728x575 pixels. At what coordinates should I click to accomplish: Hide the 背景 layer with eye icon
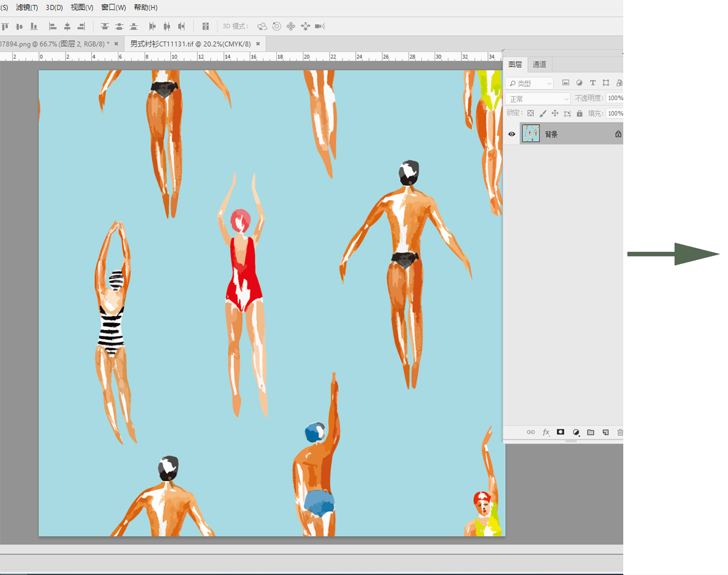[512, 134]
